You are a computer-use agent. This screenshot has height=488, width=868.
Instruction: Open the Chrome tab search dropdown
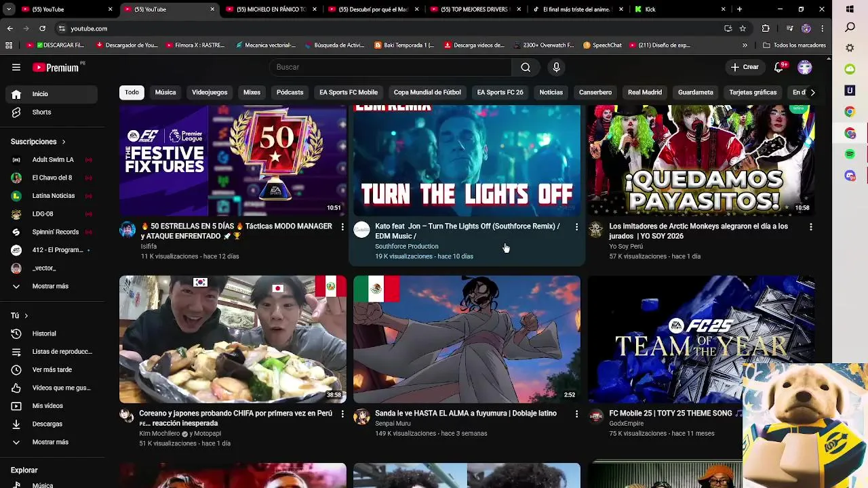pos(9,9)
